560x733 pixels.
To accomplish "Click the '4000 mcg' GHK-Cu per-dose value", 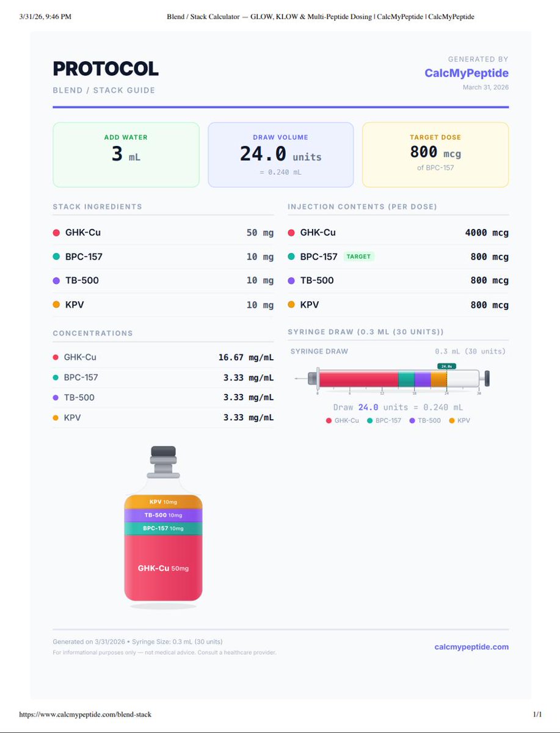I will [486, 233].
